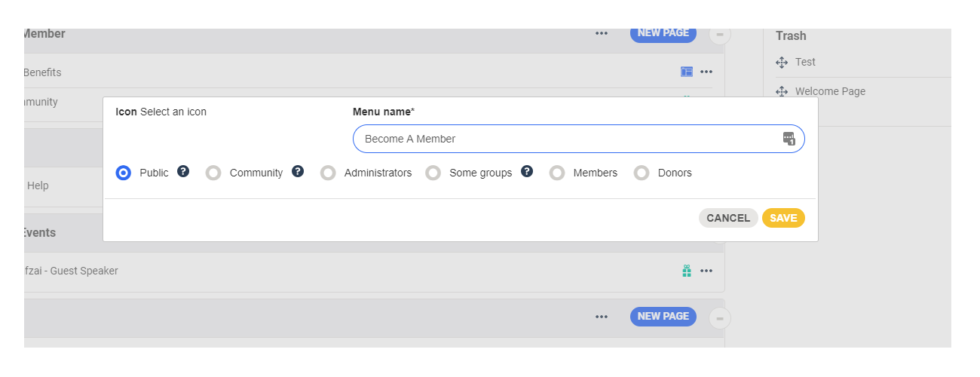This screenshot has height=377, width=980.
Task: Click the page layout icon in Benefits row
Action: [687, 72]
